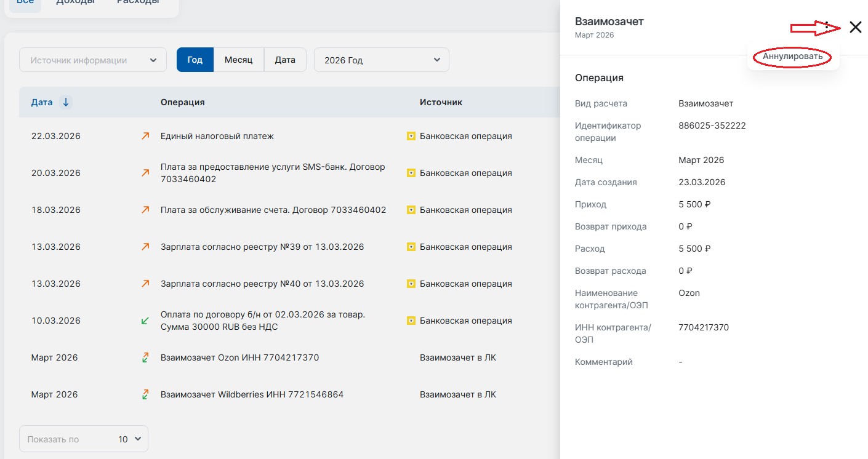Viewport: 868px width, 459px height.
Task: Select the Доходы filter tab
Action: click(75, 2)
